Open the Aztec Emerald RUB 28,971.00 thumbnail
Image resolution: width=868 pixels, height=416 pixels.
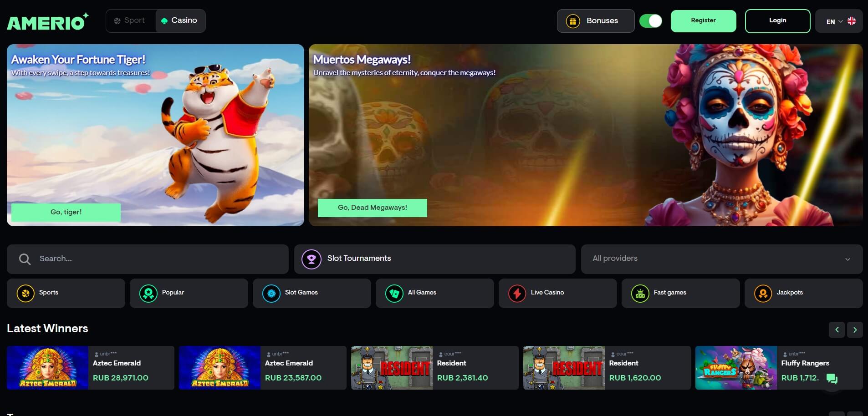[47, 368]
